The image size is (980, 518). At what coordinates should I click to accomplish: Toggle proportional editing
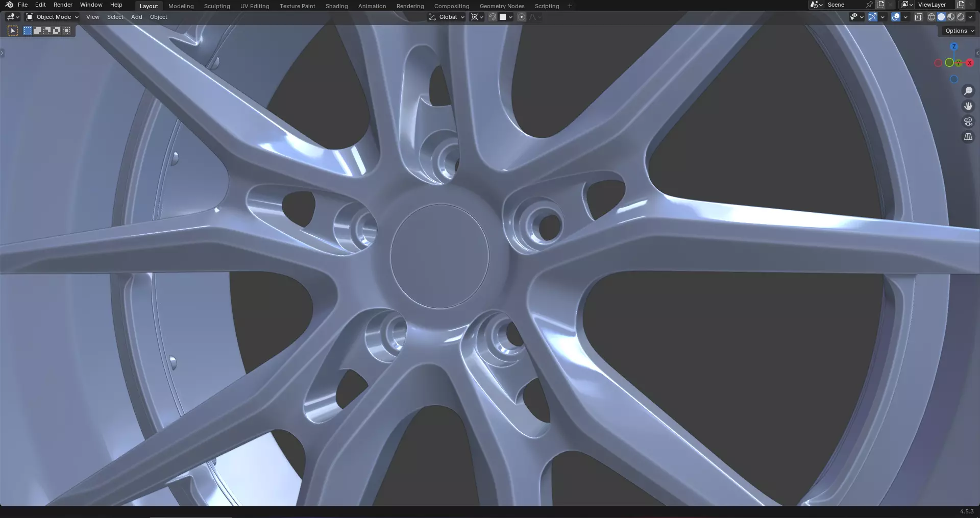(521, 17)
